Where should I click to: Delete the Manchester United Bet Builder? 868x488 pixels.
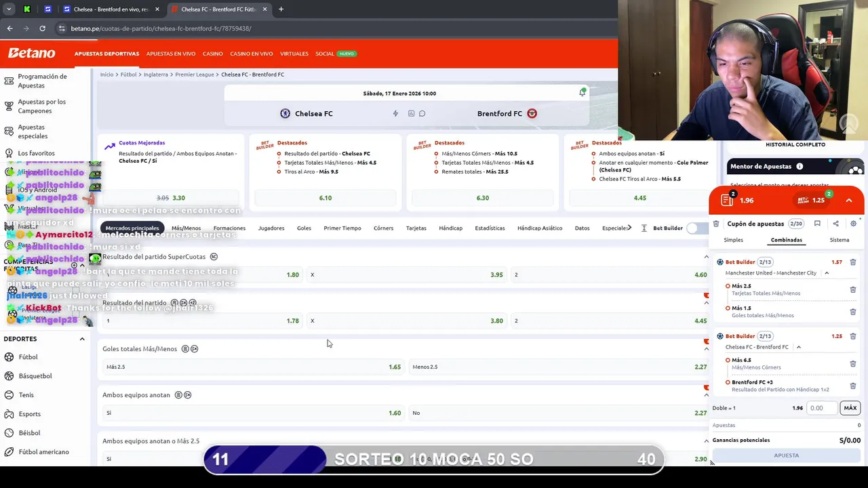pyautogui.click(x=853, y=262)
